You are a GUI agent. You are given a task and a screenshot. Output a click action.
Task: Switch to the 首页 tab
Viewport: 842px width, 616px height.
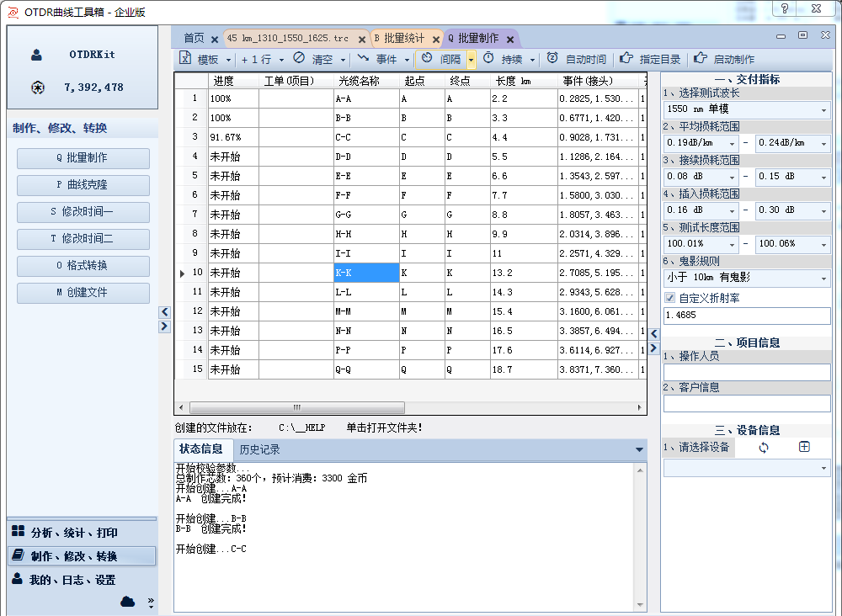[x=194, y=38]
